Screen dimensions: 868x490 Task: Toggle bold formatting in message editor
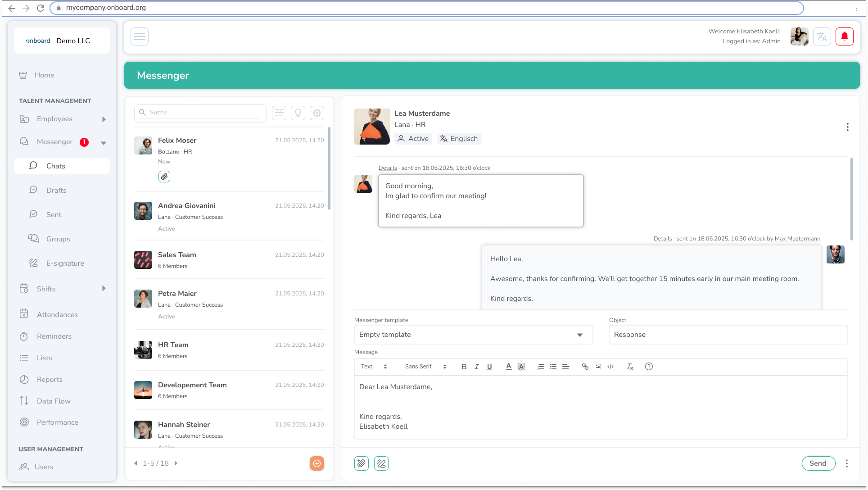(x=464, y=367)
